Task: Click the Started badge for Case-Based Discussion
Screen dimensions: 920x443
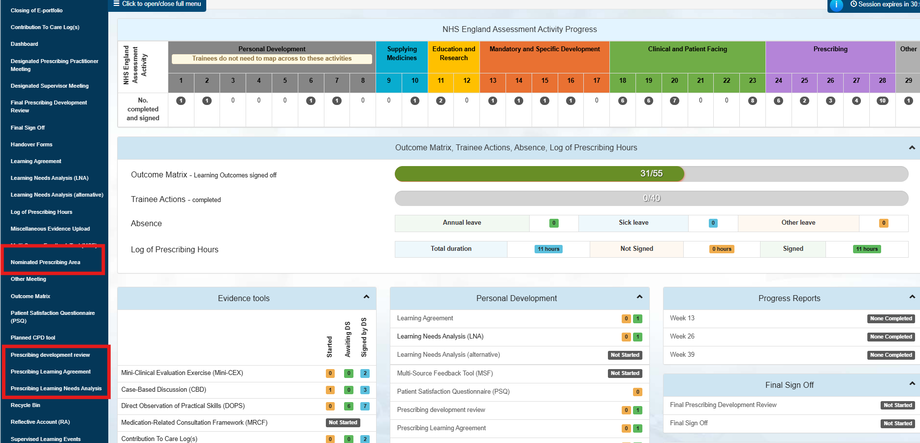Action: coord(330,390)
